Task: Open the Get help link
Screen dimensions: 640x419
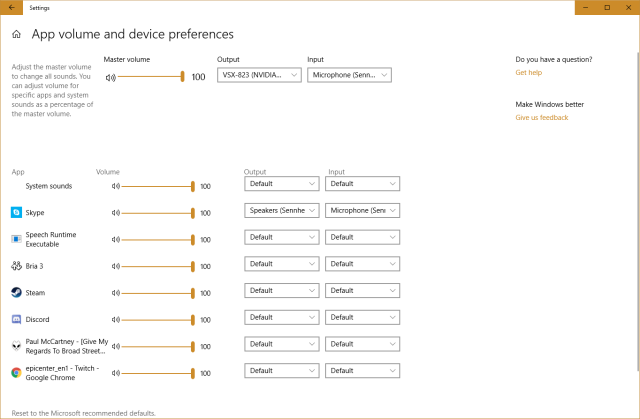Action: click(x=528, y=73)
